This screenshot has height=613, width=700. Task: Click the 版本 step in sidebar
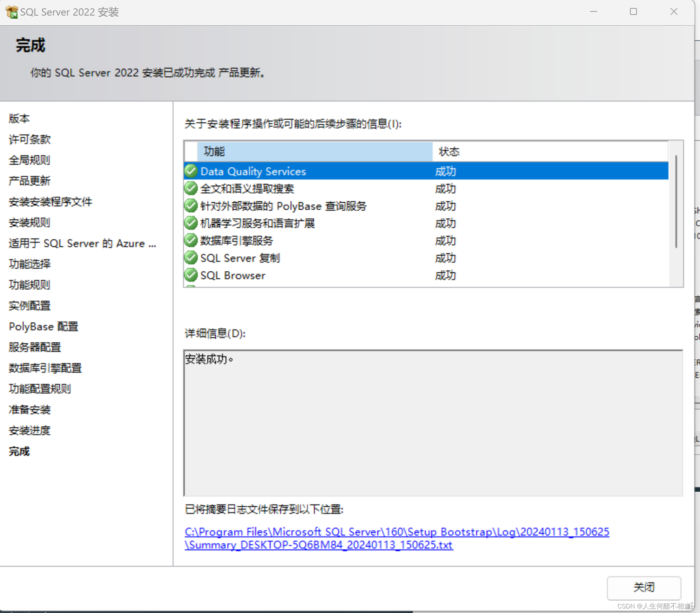click(19, 119)
